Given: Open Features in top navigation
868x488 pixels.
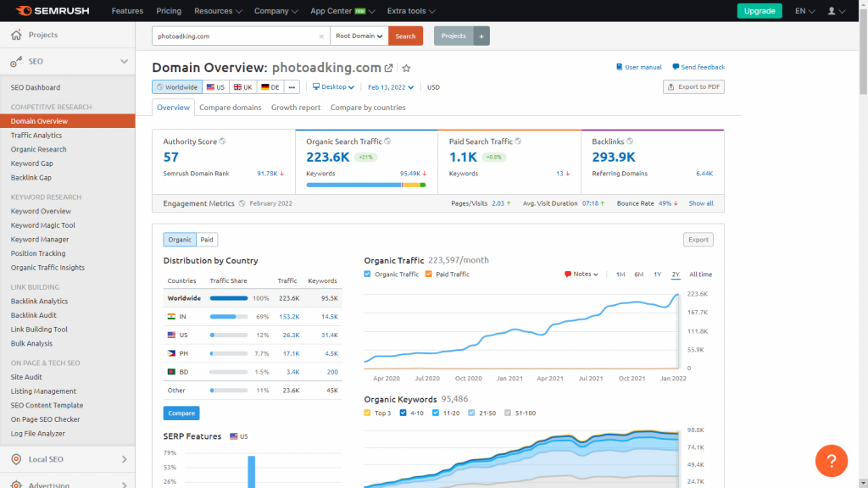Looking at the screenshot, I should [x=127, y=11].
